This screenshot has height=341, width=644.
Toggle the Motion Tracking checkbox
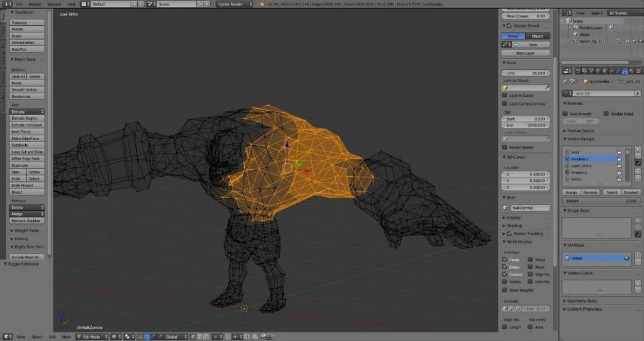pyautogui.click(x=509, y=233)
